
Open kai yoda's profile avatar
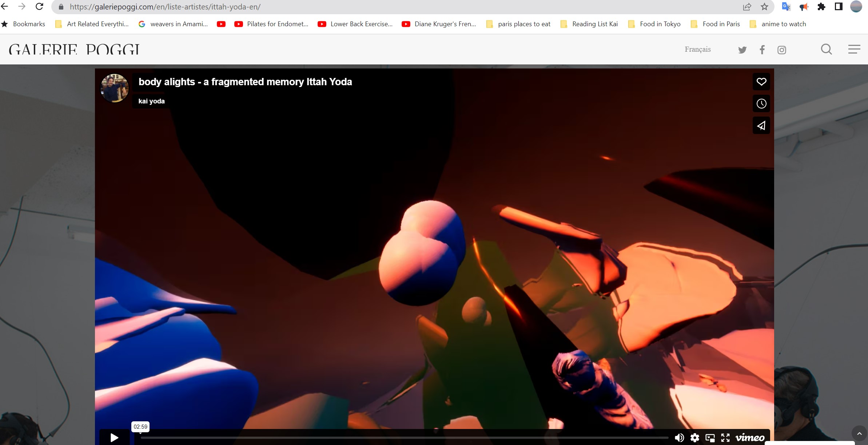[x=115, y=88]
